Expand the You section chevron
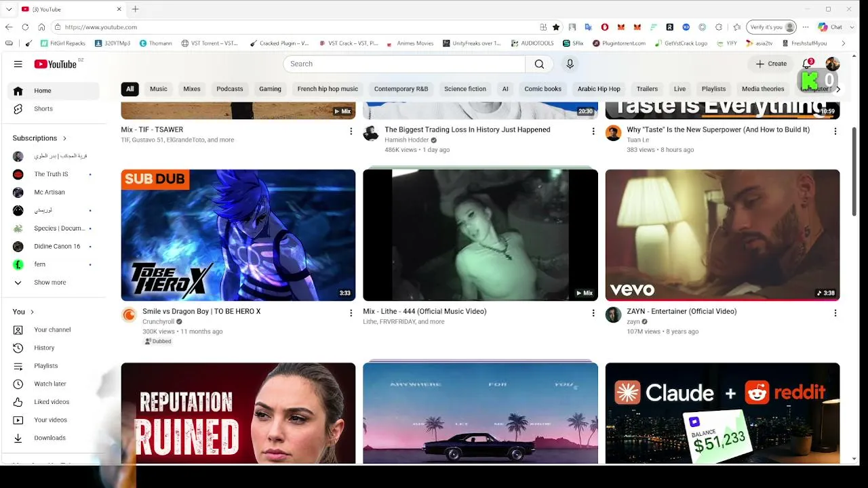Screen dimensions: 868x488 32,312
